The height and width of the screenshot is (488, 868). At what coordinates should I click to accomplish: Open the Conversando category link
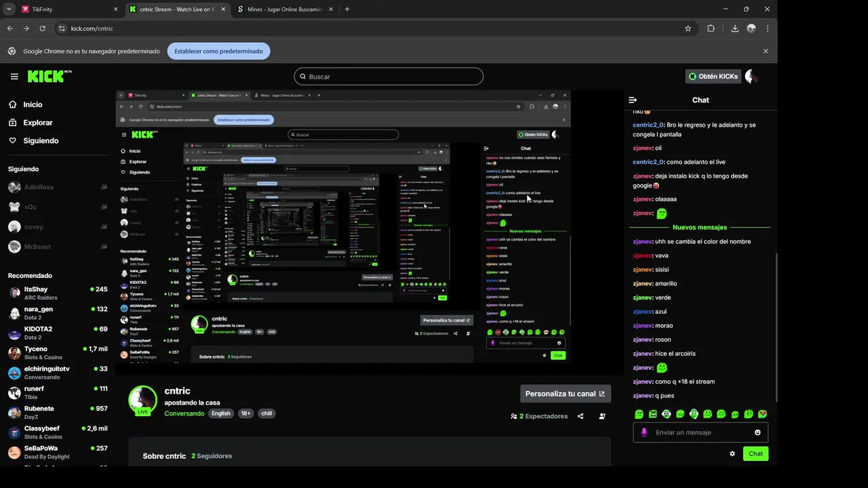[x=184, y=413]
